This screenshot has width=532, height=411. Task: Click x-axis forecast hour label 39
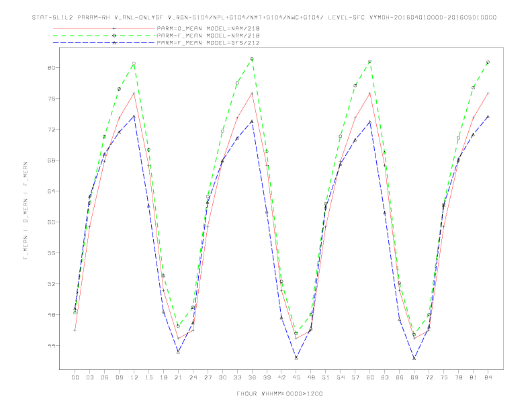tap(267, 377)
